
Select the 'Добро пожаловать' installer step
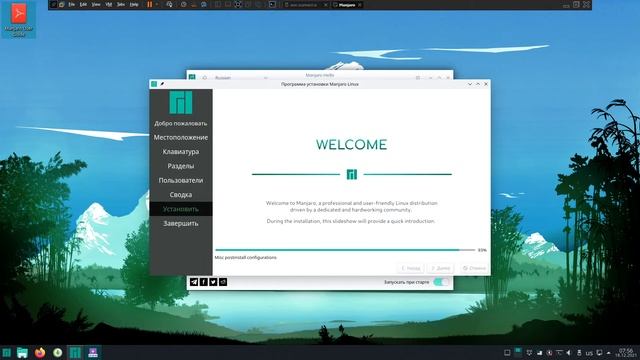coord(181,123)
